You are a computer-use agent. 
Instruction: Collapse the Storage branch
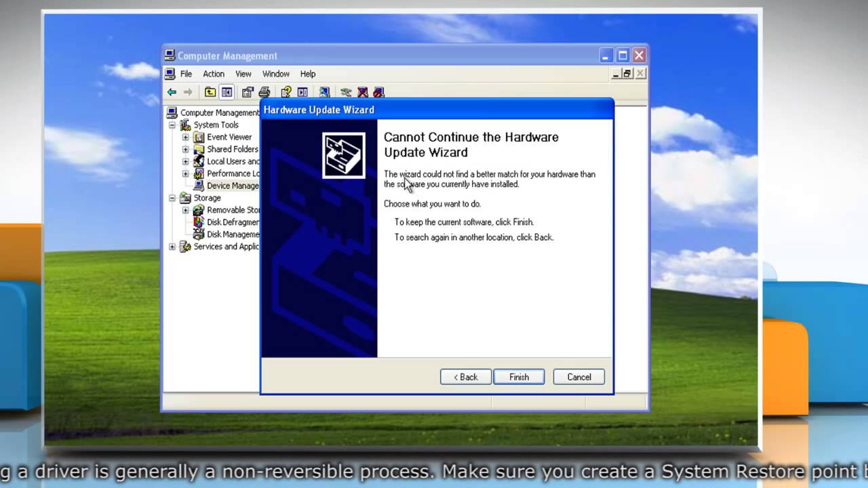point(172,198)
